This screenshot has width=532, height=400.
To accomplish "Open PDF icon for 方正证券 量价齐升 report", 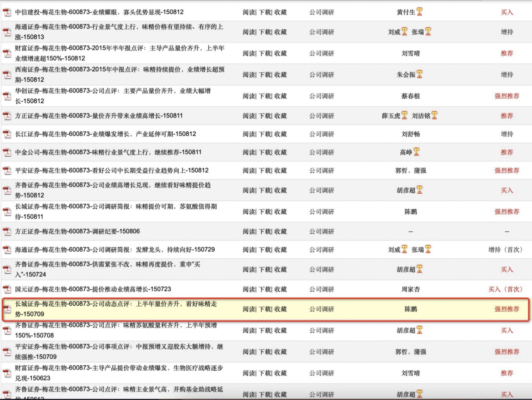I will click(7, 116).
